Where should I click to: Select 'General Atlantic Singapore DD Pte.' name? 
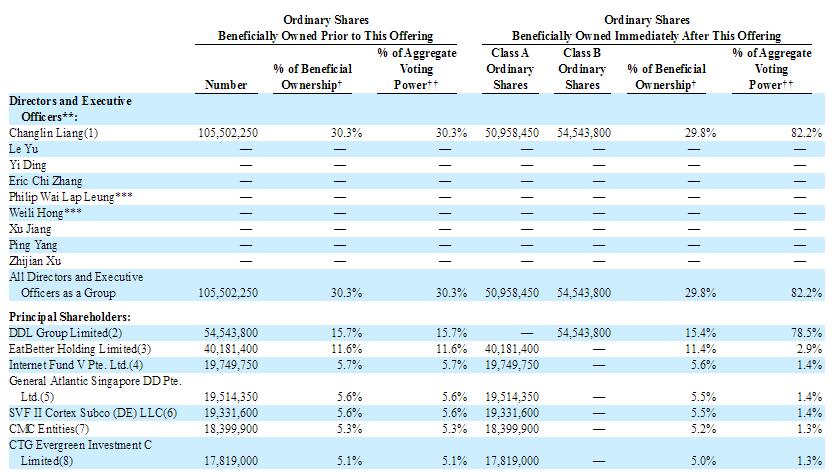[x=95, y=381]
